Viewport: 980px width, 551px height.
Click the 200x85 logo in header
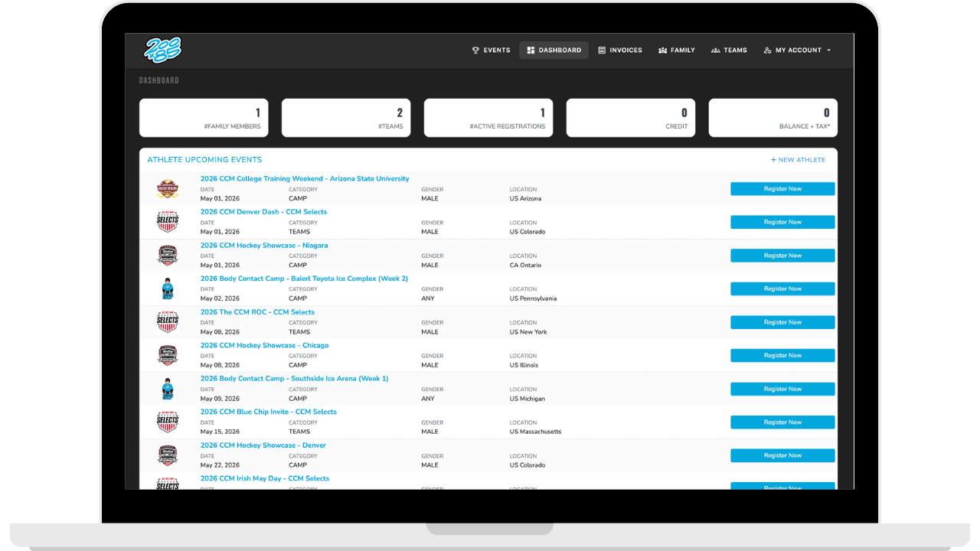(163, 50)
